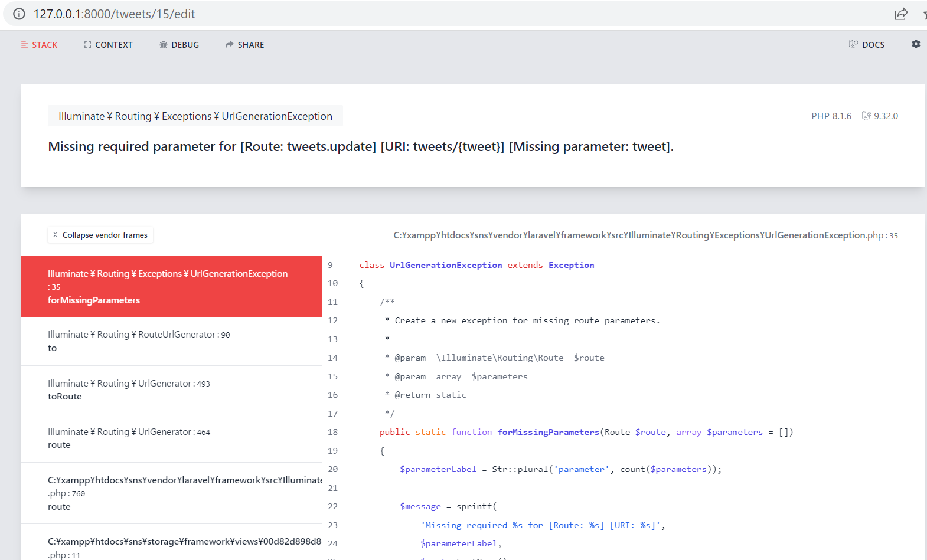The width and height of the screenshot is (927, 560).
Task: Select the RouteUrlGenerator:90 frame
Action: click(171, 341)
